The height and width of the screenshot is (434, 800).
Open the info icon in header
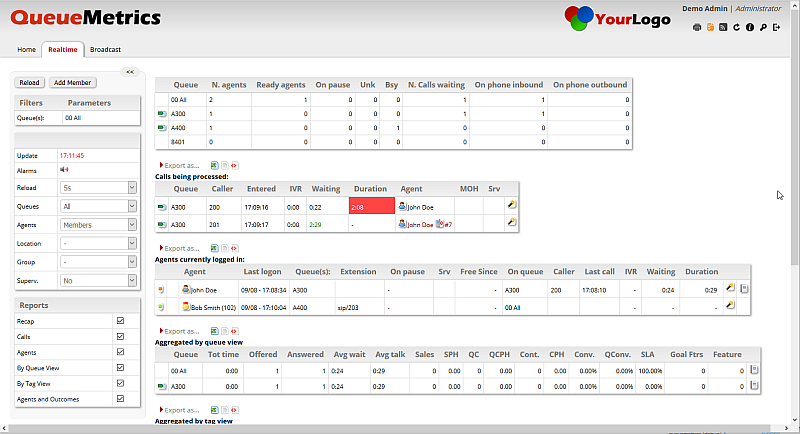(749, 27)
